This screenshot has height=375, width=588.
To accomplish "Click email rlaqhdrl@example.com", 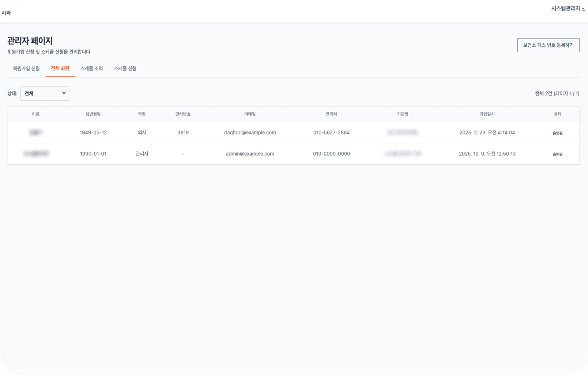I will (250, 132).
